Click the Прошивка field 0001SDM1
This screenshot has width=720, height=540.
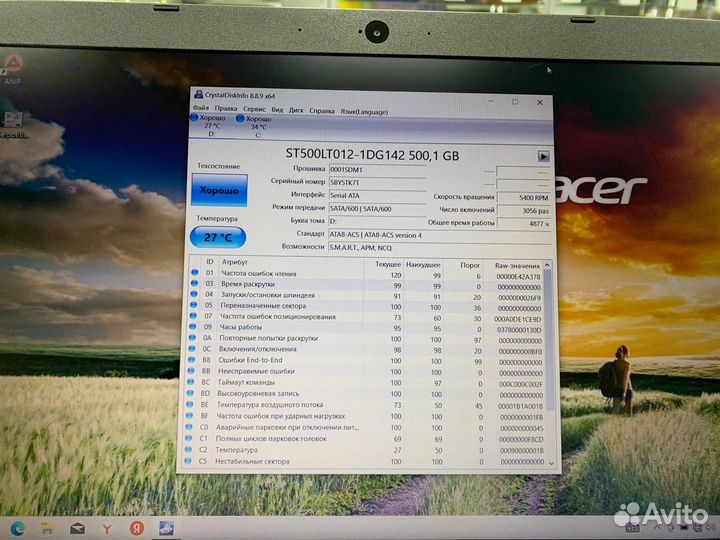[x=377, y=170]
